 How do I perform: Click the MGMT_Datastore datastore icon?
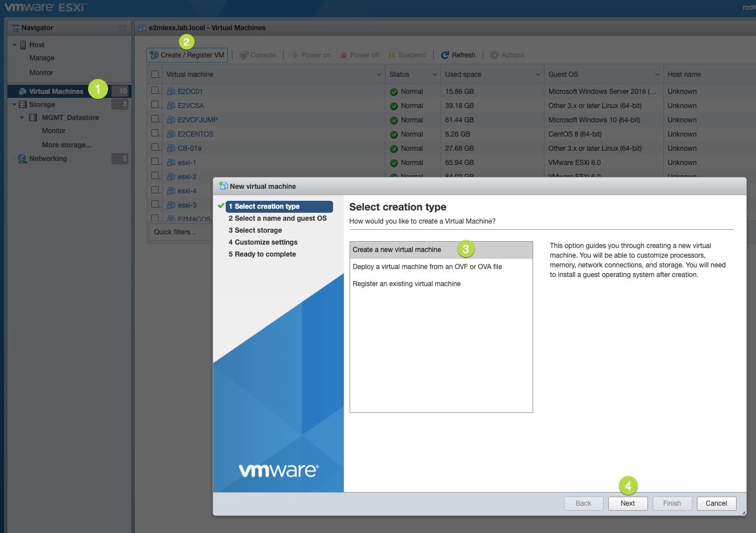click(33, 118)
